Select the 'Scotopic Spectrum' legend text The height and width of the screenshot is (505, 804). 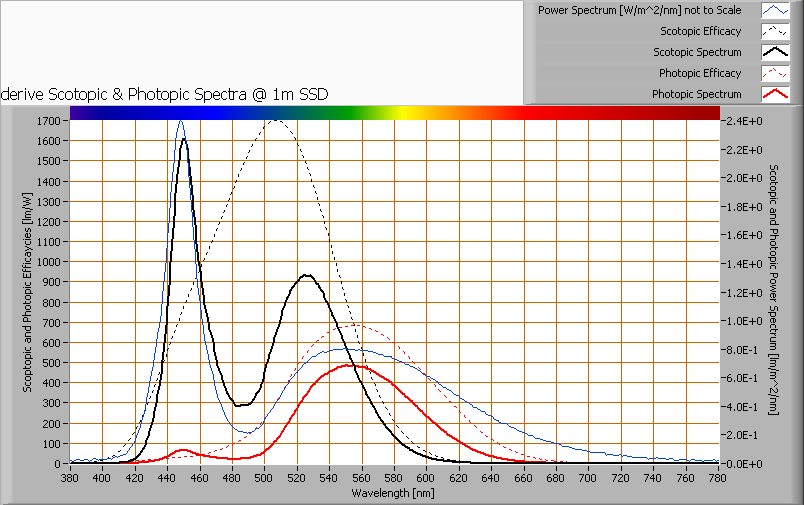[697, 52]
